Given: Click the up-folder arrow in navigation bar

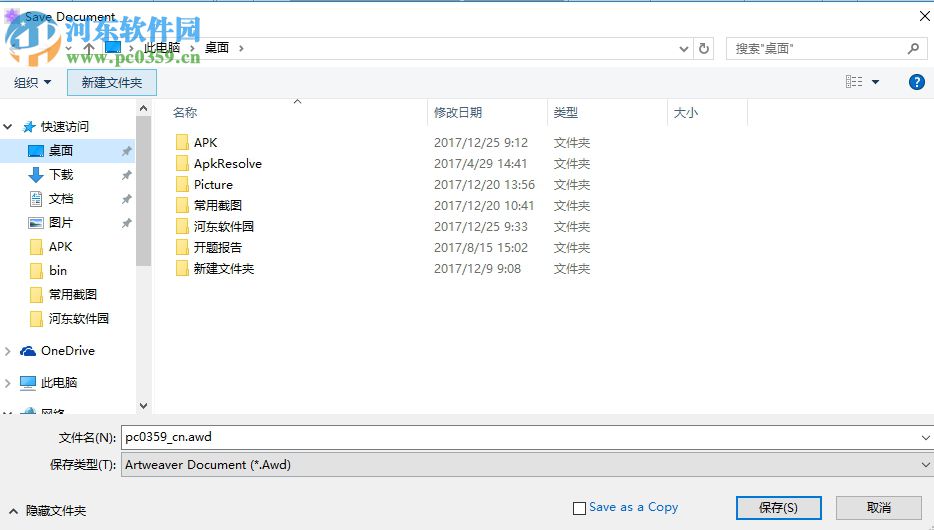Looking at the screenshot, I should 89,48.
